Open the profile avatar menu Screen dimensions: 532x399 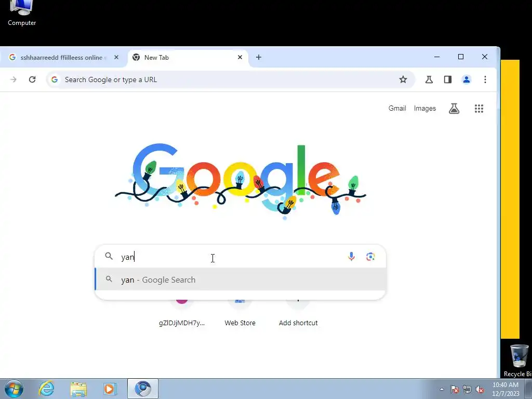tap(466, 79)
